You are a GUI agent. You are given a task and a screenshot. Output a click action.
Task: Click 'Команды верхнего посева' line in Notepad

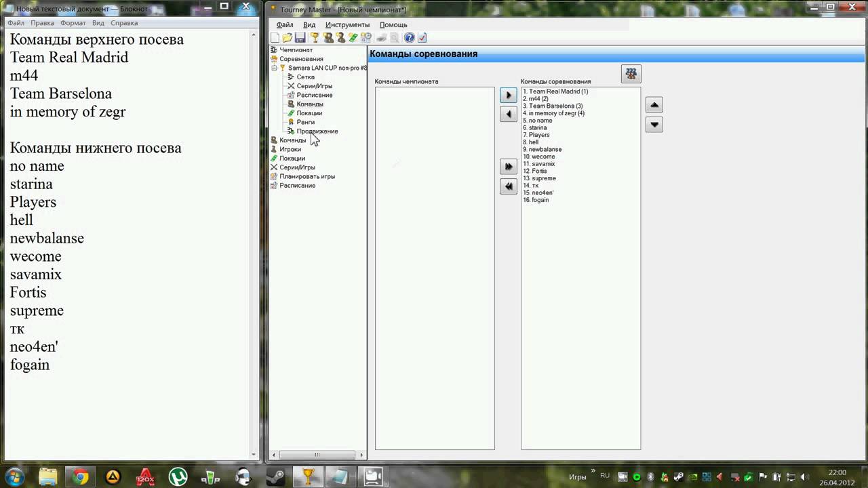click(97, 39)
